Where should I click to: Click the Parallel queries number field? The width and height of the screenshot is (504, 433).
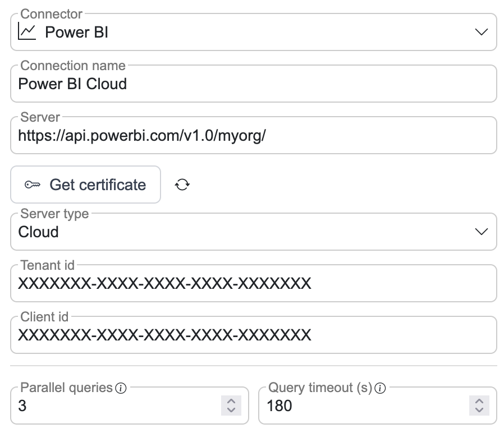coord(112,406)
